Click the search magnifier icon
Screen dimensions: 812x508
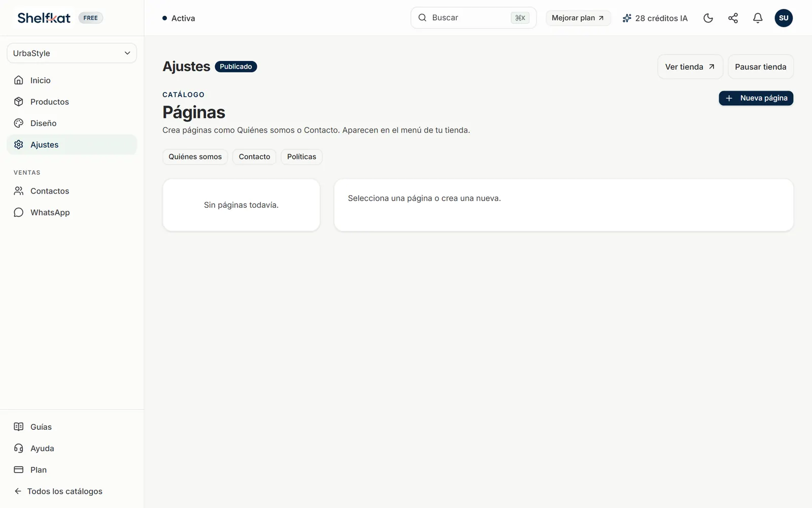pos(422,18)
